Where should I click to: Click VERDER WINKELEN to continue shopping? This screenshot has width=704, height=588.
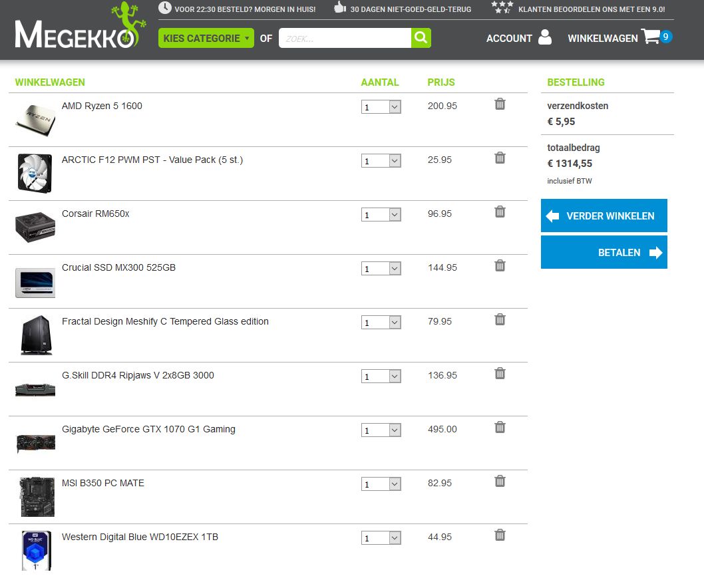click(x=604, y=216)
